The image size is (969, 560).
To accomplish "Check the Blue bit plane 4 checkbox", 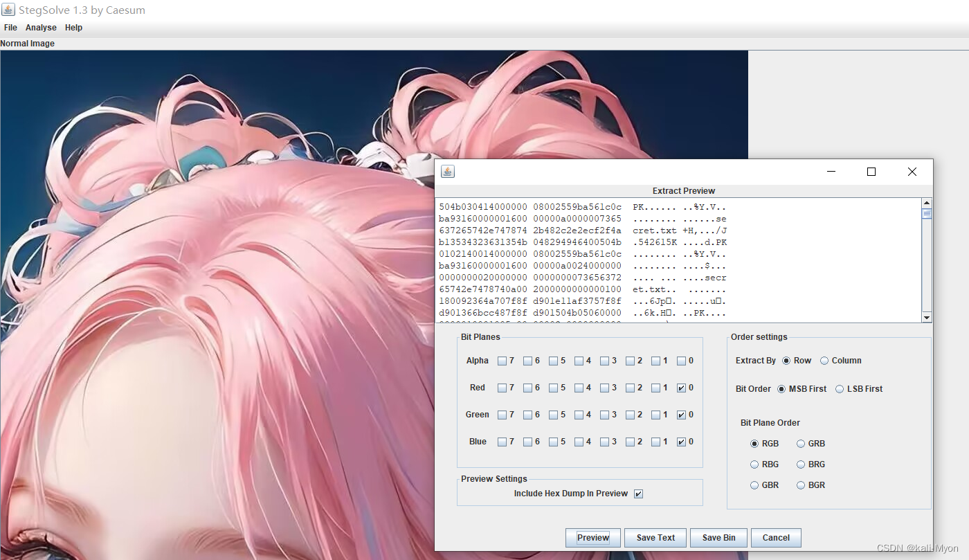I will pos(579,442).
